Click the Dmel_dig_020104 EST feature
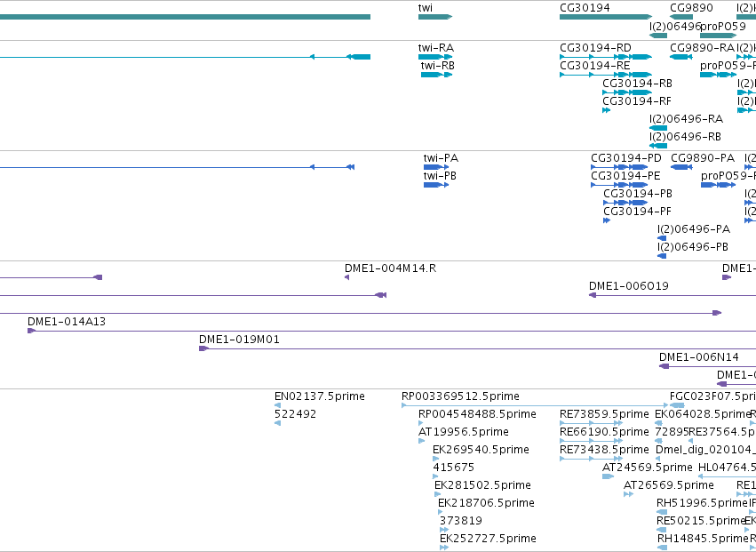Viewport: 756px width, 552px height. (x=657, y=460)
